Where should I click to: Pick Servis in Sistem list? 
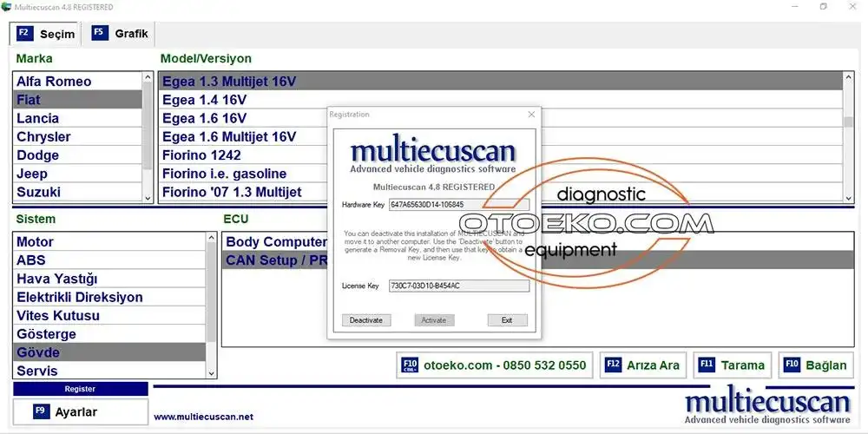(x=109, y=371)
